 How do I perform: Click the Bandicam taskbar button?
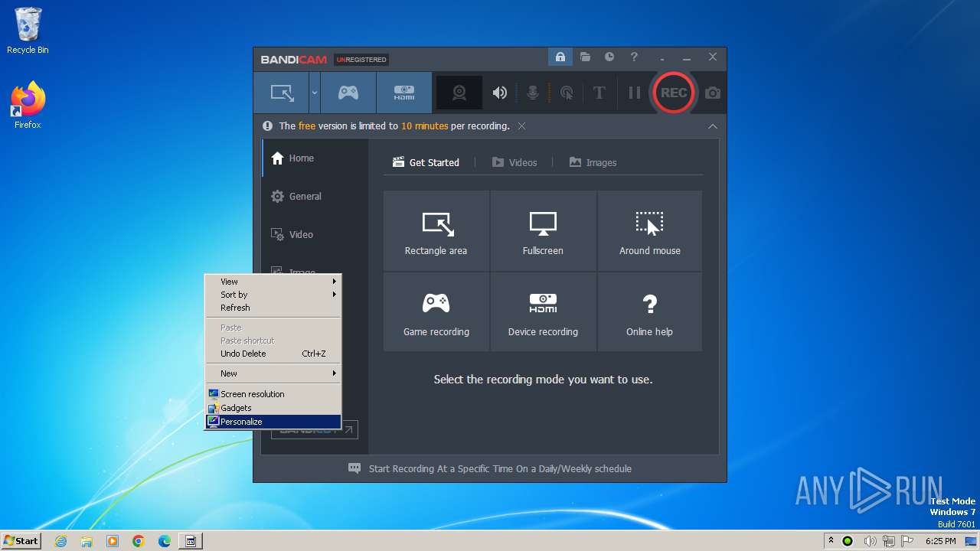[191, 541]
